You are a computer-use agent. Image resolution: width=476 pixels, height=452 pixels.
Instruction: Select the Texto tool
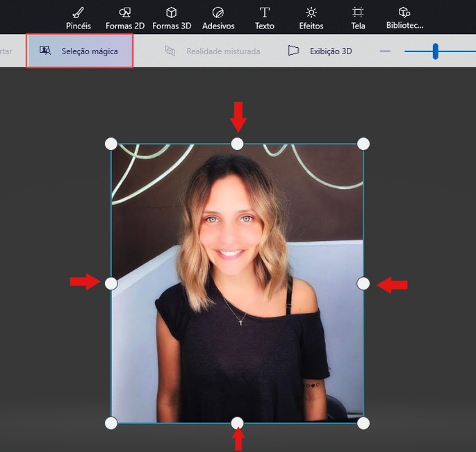click(x=264, y=17)
